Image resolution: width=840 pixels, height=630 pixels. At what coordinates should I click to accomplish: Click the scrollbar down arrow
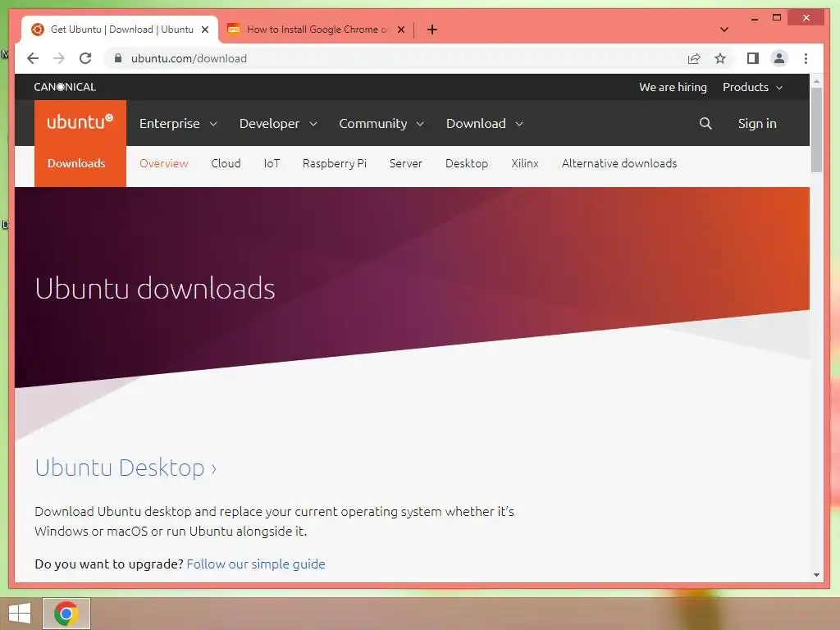pos(816,575)
